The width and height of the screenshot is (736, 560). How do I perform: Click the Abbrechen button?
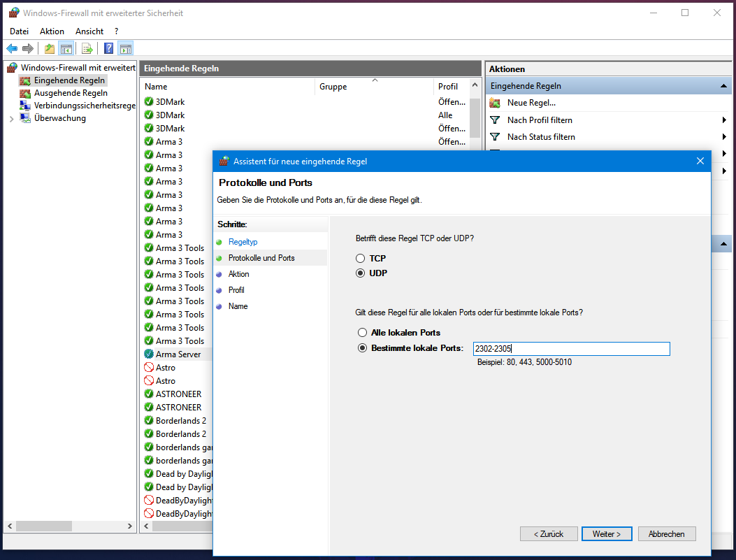(667, 533)
